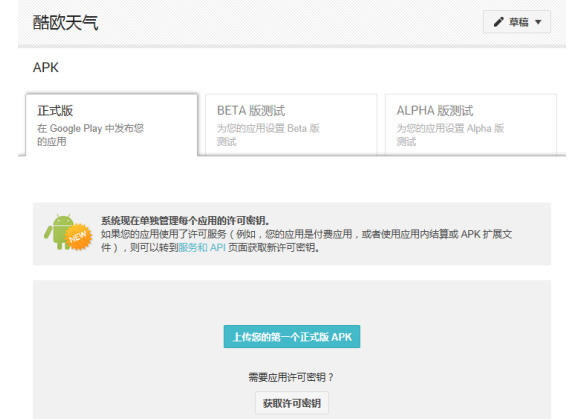Click the 需要应用许可密钥？ text

pyautogui.click(x=291, y=377)
